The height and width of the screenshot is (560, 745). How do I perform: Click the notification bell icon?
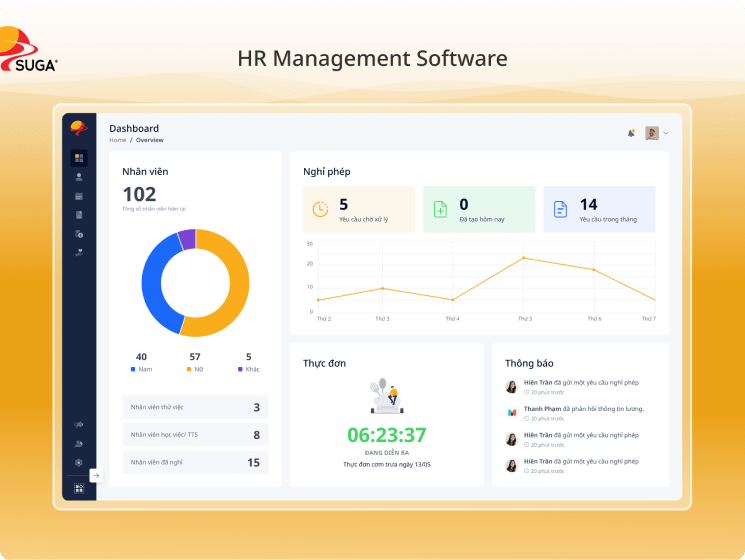pos(631,133)
